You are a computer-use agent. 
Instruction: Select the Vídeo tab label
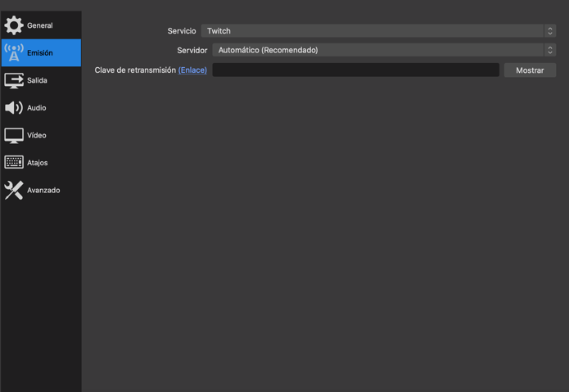point(36,135)
